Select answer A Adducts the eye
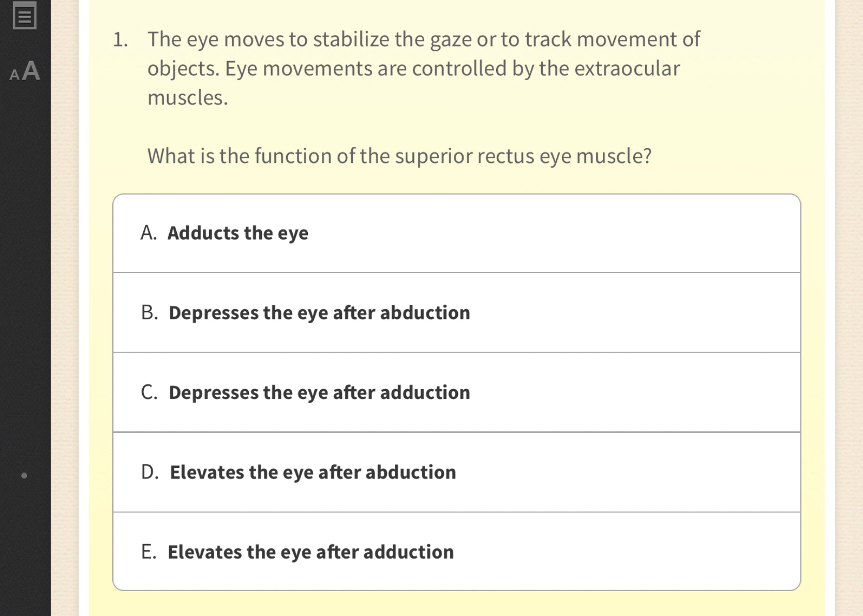Viewport: 863px width, 616px height. (x=456, y=233)
